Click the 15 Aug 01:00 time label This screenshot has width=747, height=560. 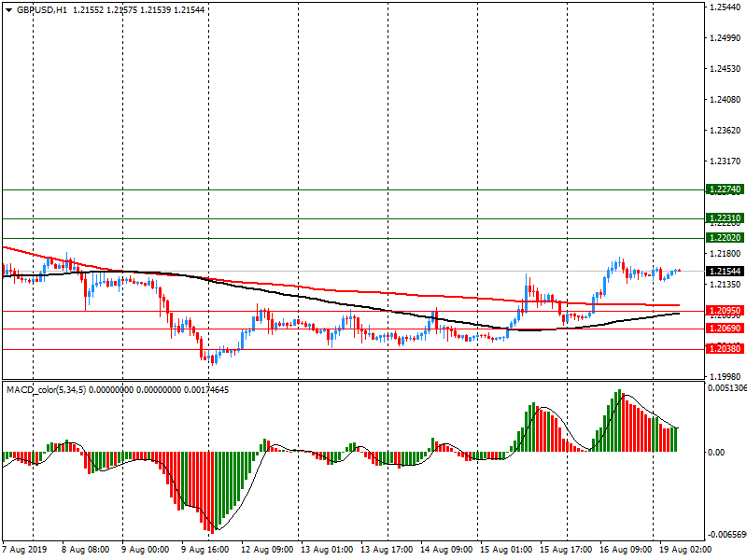[x=506, y=550]
